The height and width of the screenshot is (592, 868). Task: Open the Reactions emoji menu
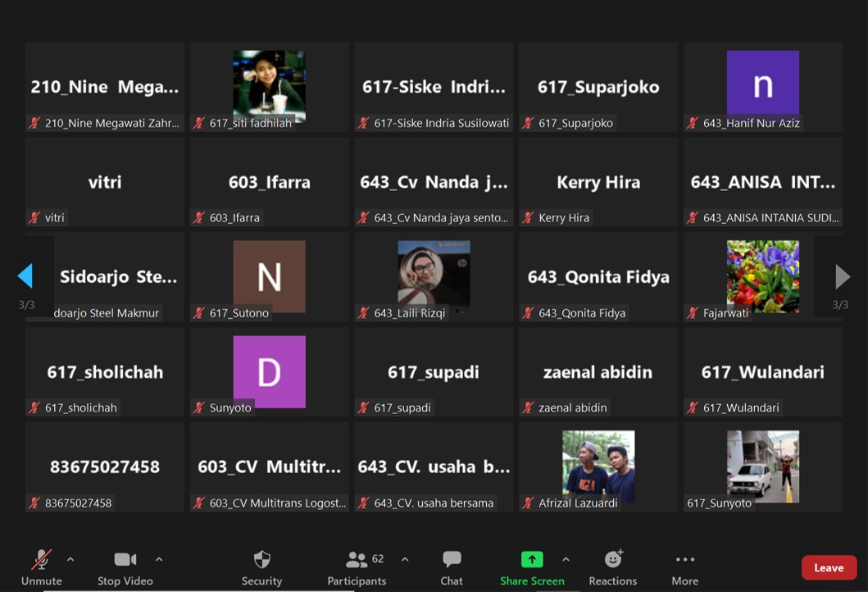click(612, 560)
